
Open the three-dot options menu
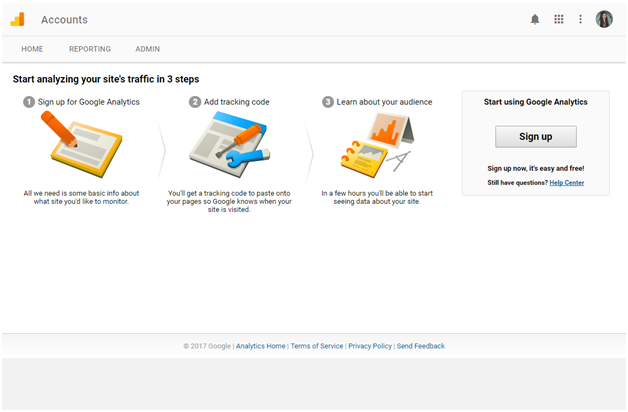(x=580, y=19)
